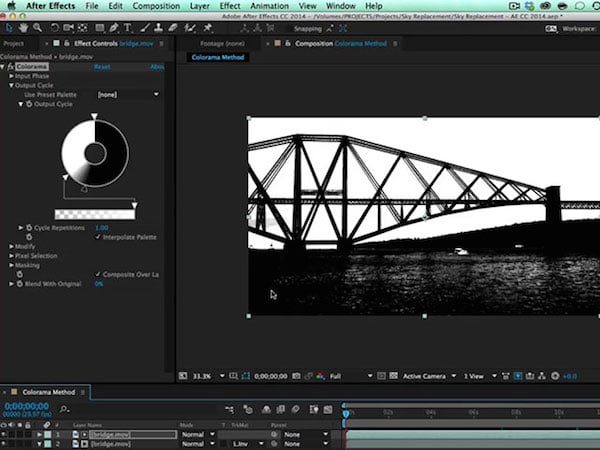Image resolution: width=600 pixels, height=450 pixels.
Task: Select the Puppet Pin tool
Action: tap(207, 28)
